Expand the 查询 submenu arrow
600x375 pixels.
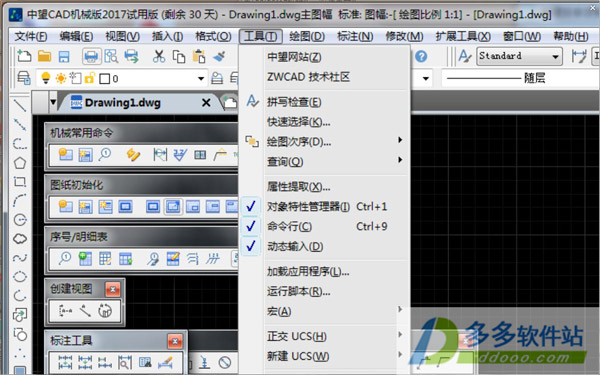click(400, 160)
